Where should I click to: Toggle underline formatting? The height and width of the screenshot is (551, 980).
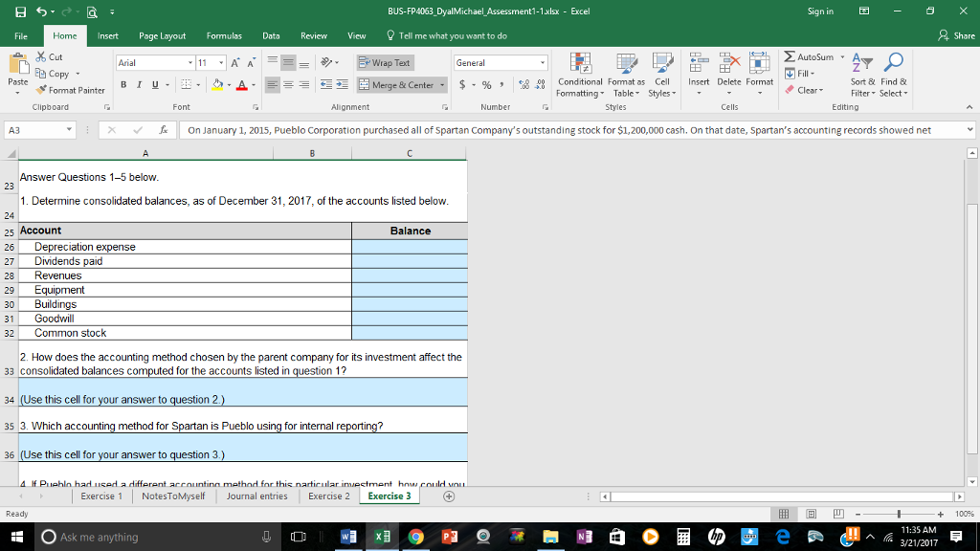pyautogui.click(x=154, y=83)
